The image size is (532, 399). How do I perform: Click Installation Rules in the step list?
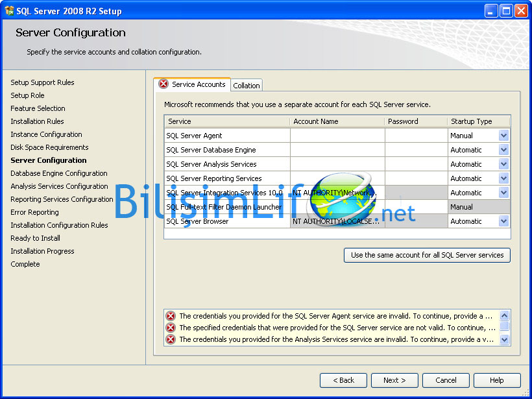(x=38, y=121)
